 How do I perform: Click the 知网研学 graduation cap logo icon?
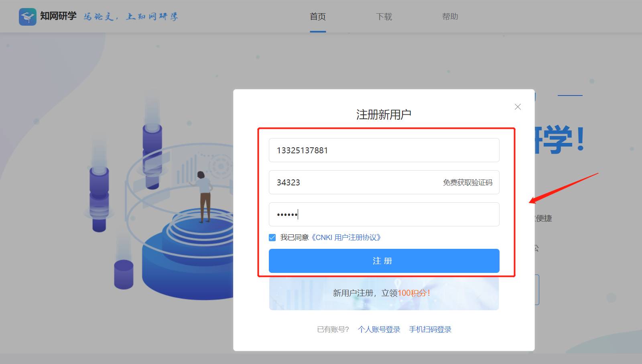point(27,17)
